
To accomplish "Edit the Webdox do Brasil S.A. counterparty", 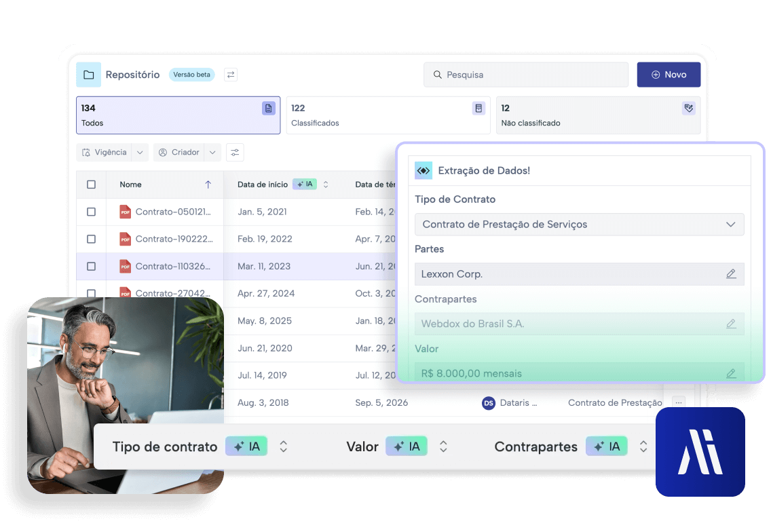I will 731,324.
